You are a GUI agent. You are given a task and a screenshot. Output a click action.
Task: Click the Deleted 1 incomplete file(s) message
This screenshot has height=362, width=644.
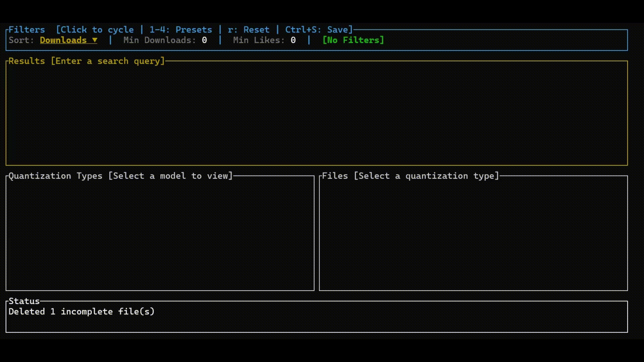tap(82, 311)
